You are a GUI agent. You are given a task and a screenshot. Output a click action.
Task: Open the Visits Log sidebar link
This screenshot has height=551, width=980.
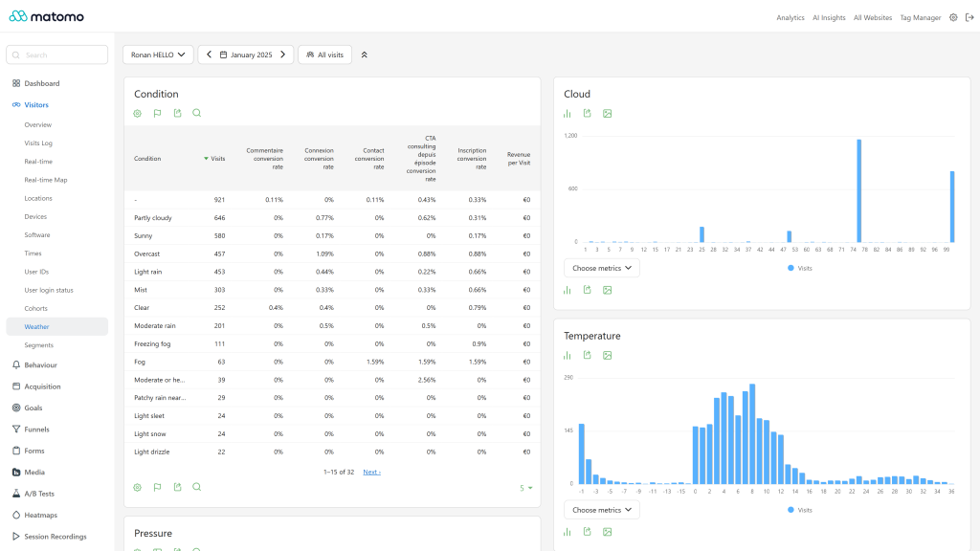click(x=38, y=143)
